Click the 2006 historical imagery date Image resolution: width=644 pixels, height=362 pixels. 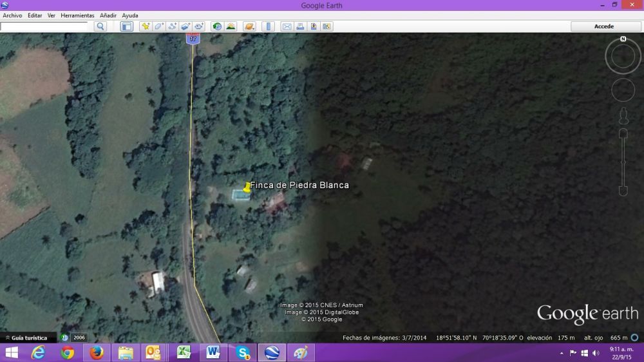(79, 338)
